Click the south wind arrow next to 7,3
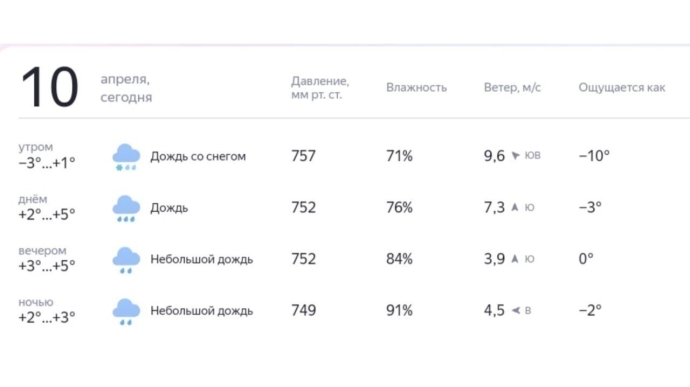Image resolution: width=690 pixels, height=387 pixels. click(x=515, y=207)
